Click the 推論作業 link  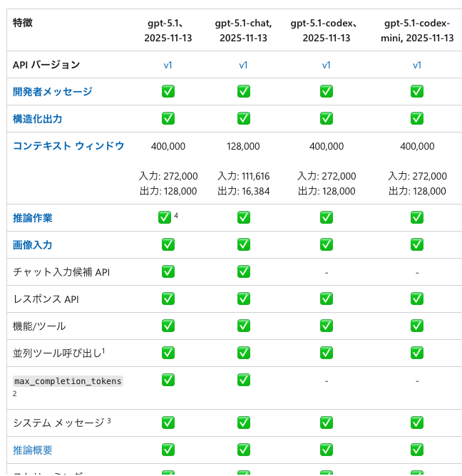[33, 217]
